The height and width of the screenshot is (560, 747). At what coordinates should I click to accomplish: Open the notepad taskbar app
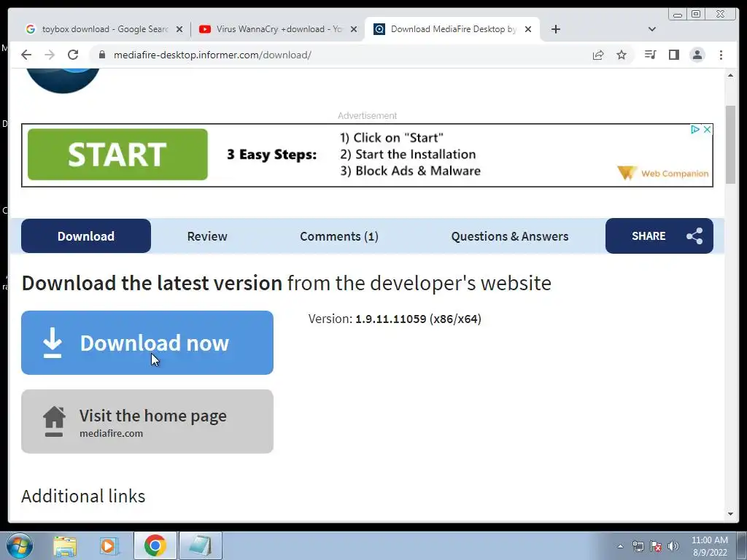coord(200,545)
